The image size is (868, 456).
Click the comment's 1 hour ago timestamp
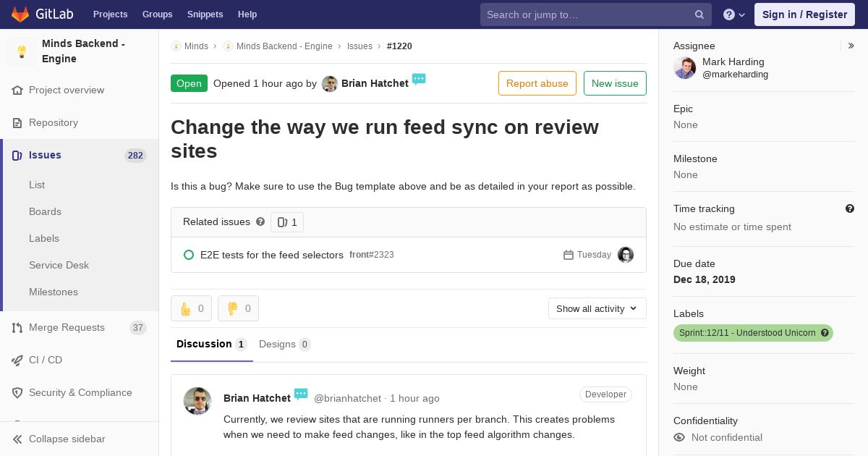coord(414,399)
